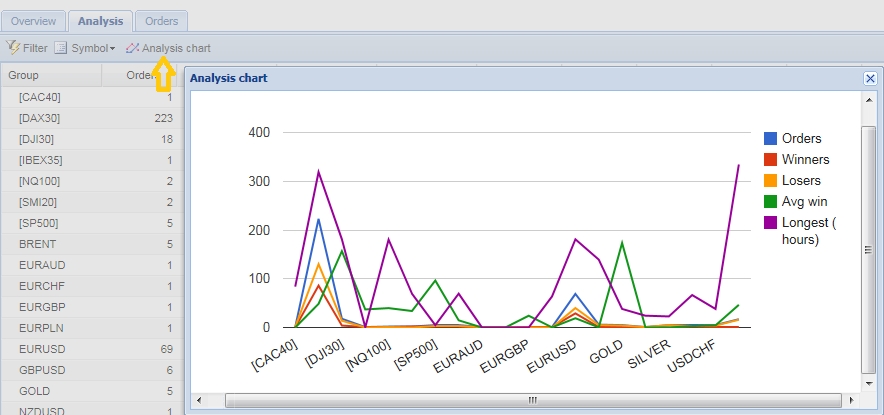Click the blue Orders legend swatch
This screenshot has width=884, height=415.
point(771,139)
